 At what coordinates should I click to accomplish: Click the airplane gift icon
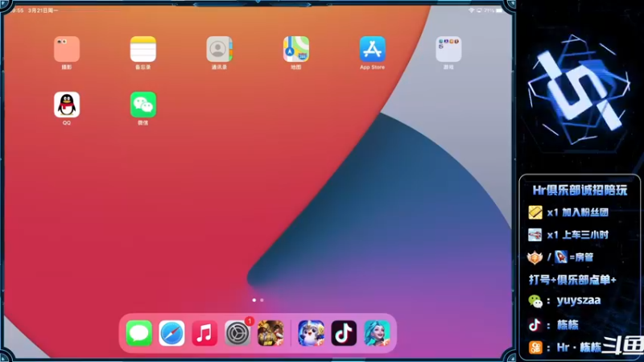coord(535,235)
